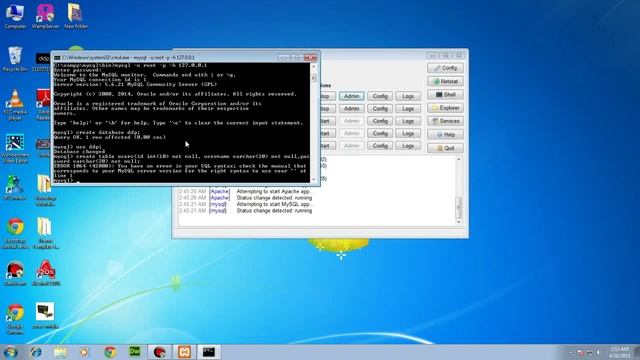The height and width of the screenshot is (360, 640).
Task: View Logs in the fifth XAMPP module row
Action: click(x=408, y=145)
